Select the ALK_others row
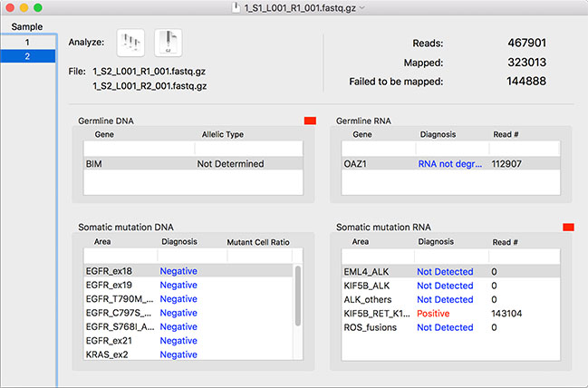Screen dimensions: 588x388 pos(451,299)
